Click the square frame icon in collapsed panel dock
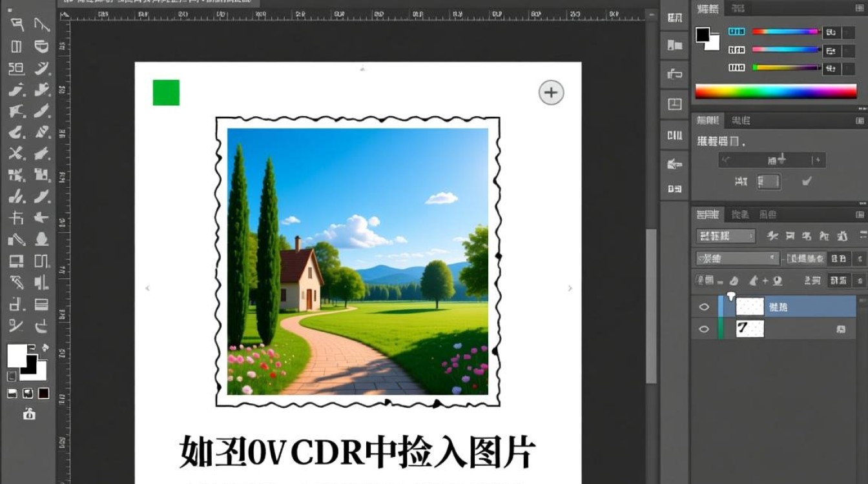The width and height of the screenshot is (868, 484). tap(675, 104)
